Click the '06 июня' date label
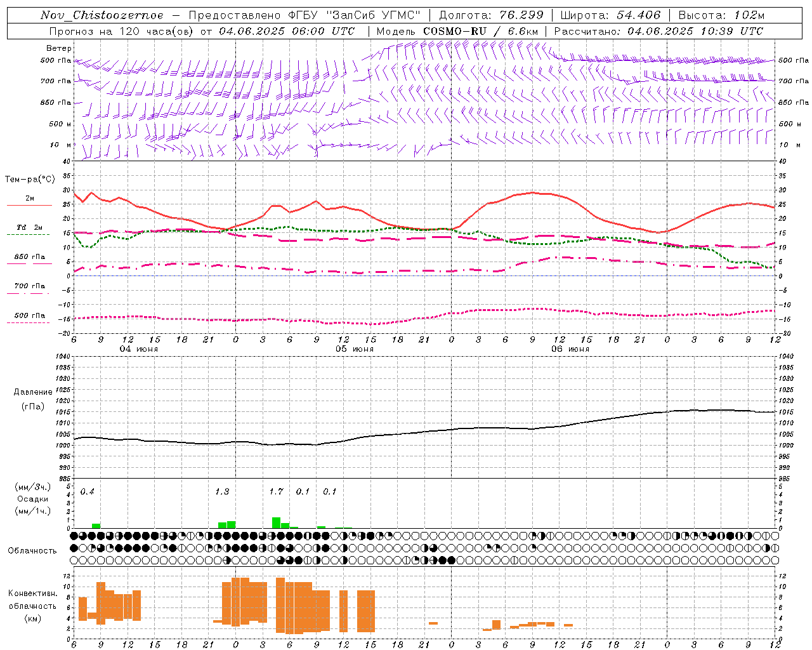 click(570, 349)
